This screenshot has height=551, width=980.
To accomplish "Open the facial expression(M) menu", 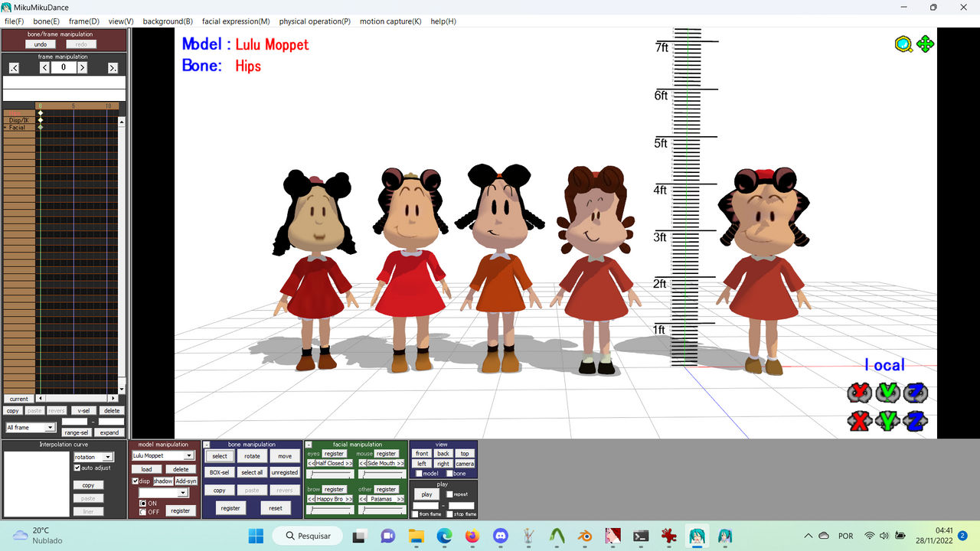I will pyautogui.click(x=236, y=21).
